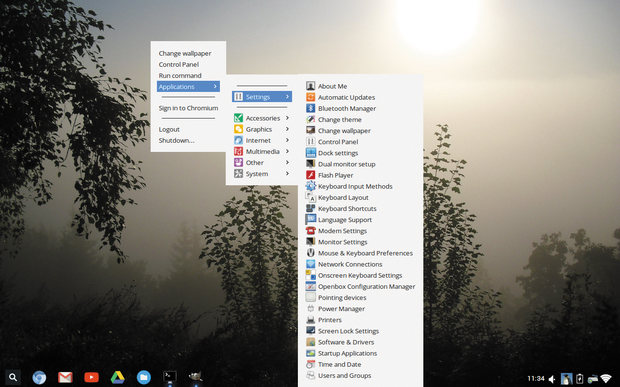Open the Wi-Fi network tray icon
The image size is (620, 387).
coord(606,379)
